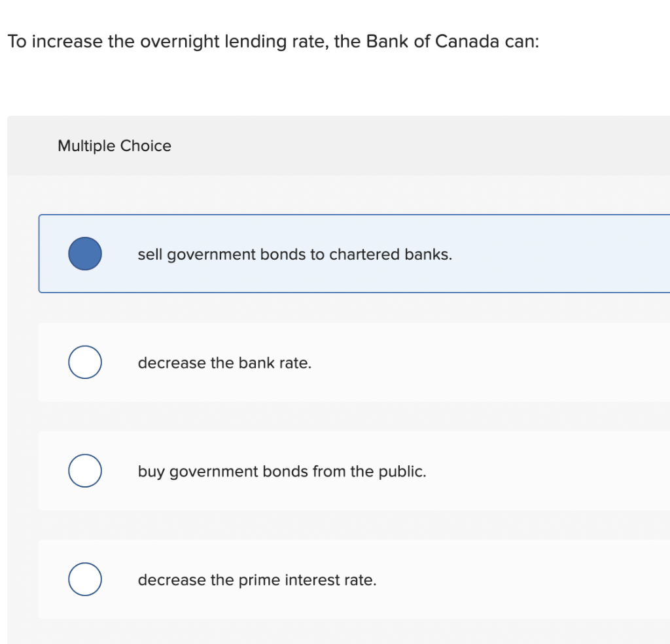Select the radio button for selling government bonds
The height and width of the screenshot is (644, 670).
point(84,253)
